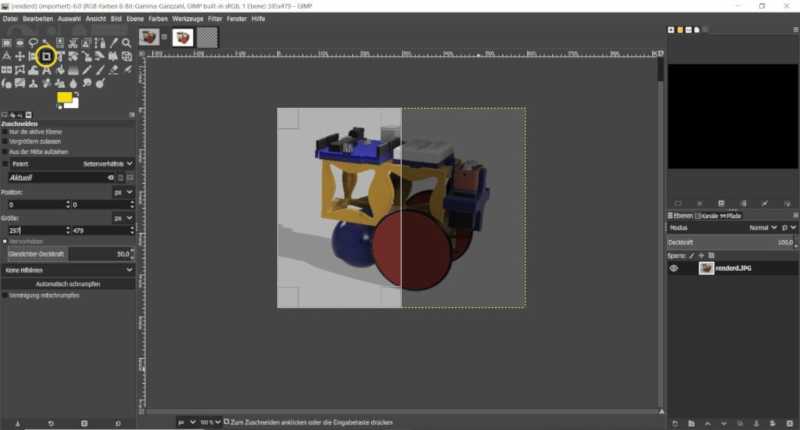Click the layer Deckkraft opacity slider

[x=731, y=242]
